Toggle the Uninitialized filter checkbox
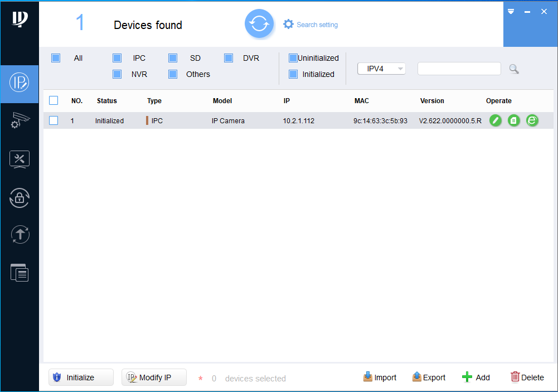 point(293,58)
